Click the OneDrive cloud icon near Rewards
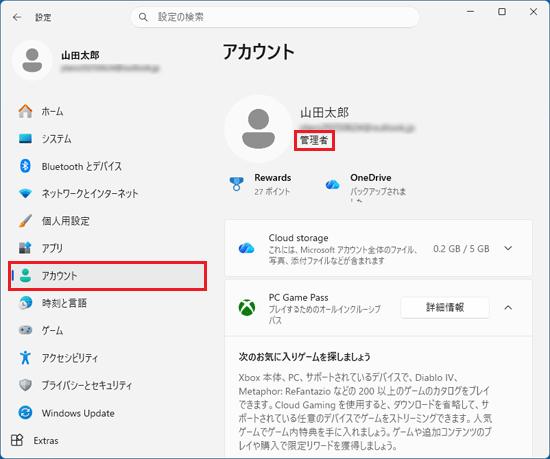The height and width of the screenshot is (459, 550). point(333,184)
